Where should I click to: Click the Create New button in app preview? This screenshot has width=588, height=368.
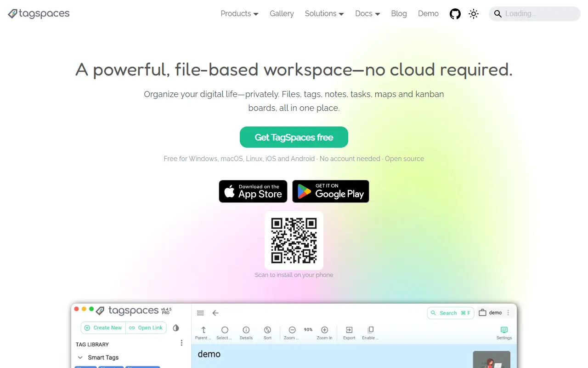click(x=103, y=328)
